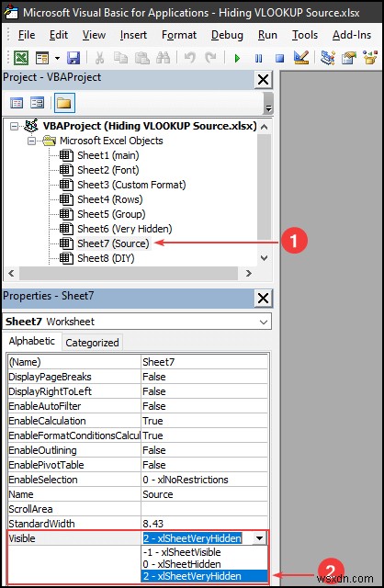Click the EnableSelection value xlNoRestrictions
The height and width of the screenshot is (588, 384).
(x=204, y=480)
